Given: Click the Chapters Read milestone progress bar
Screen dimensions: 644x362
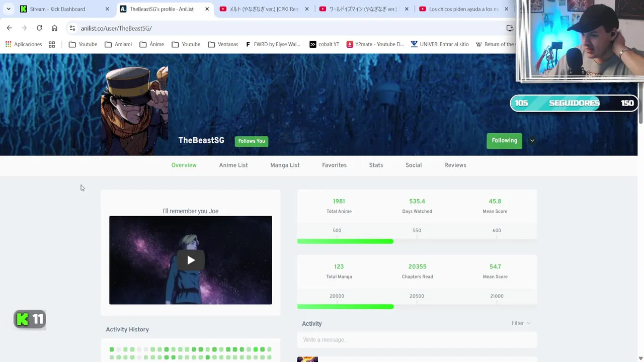Looking at the screenshot, I should click(x=417, y=306).
